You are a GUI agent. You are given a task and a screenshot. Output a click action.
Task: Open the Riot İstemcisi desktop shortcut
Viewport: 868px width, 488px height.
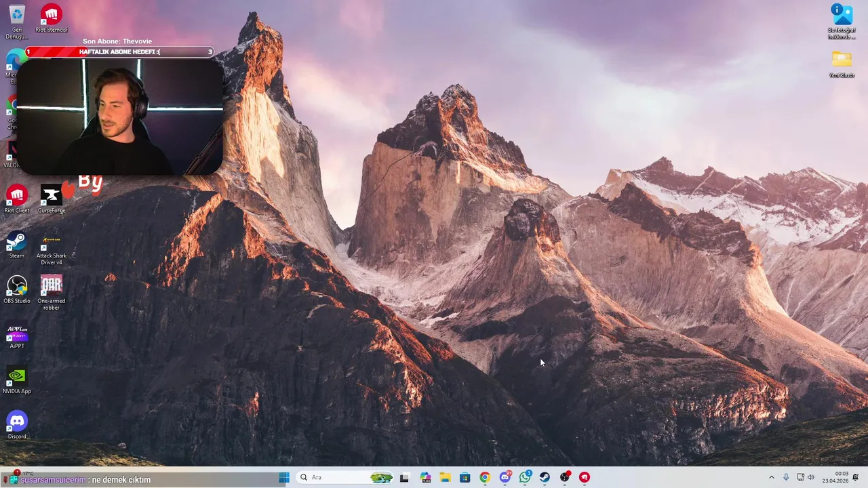tap(52, 19)
